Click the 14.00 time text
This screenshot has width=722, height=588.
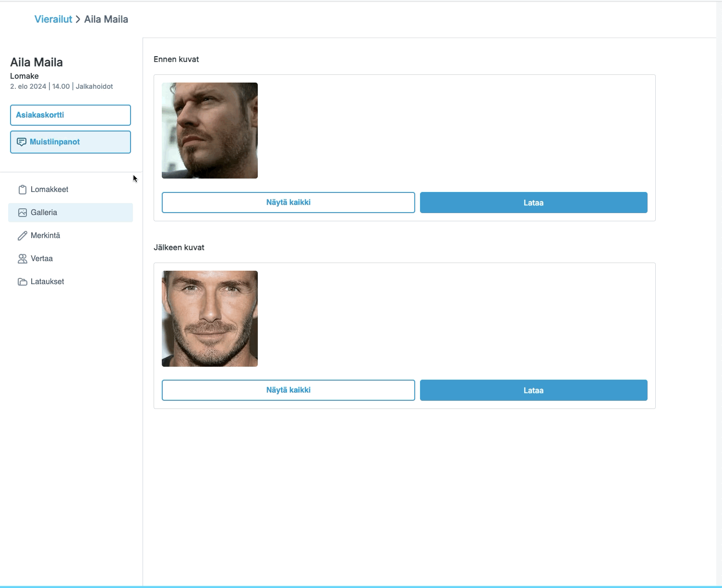coord(61,86)
